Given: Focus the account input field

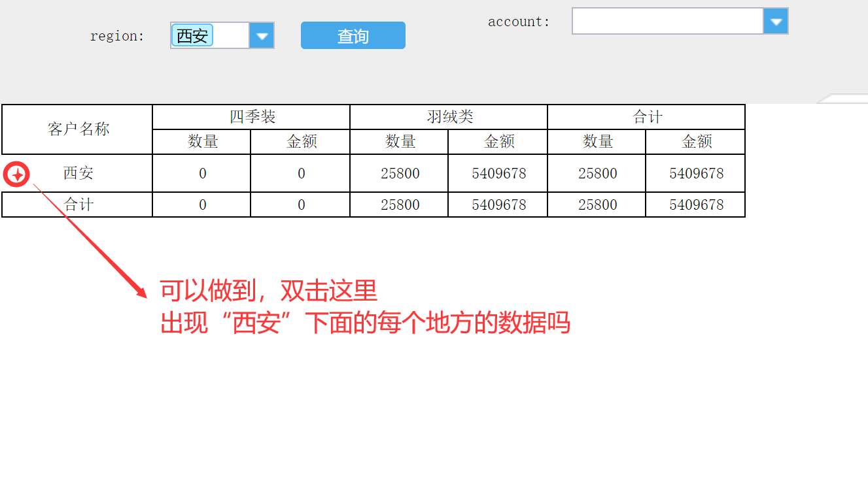Looking at the screenshot, I should pyautogui.click(x=668, y=21).
